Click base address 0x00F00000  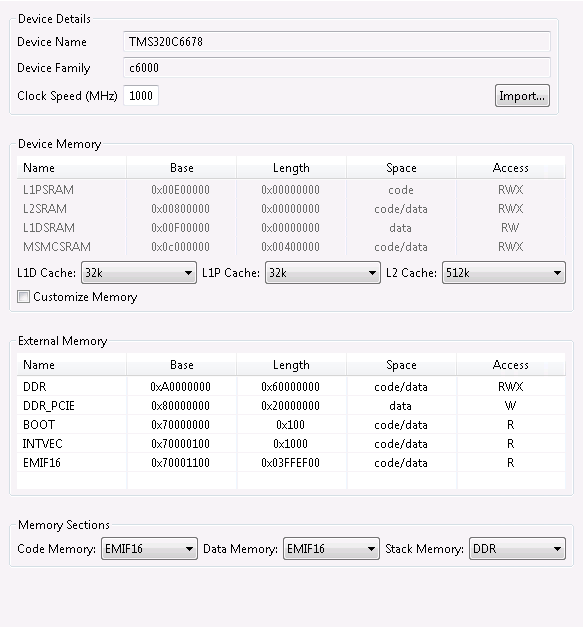[x=180, y=228]
